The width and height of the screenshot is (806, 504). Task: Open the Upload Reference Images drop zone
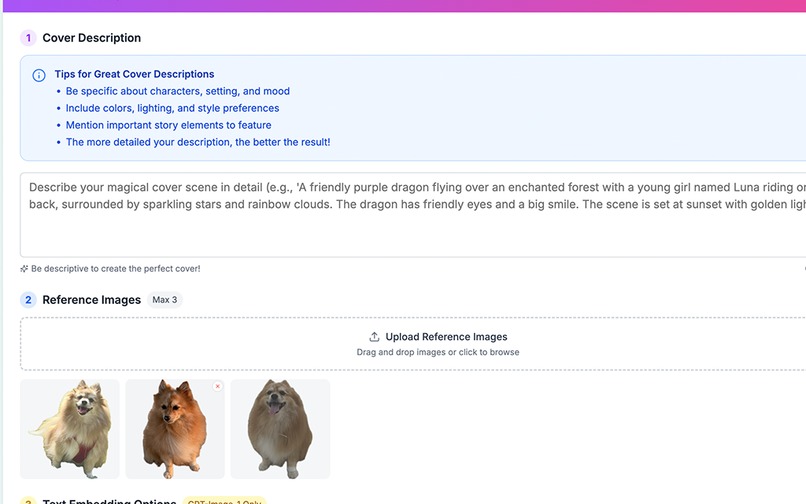413,344
